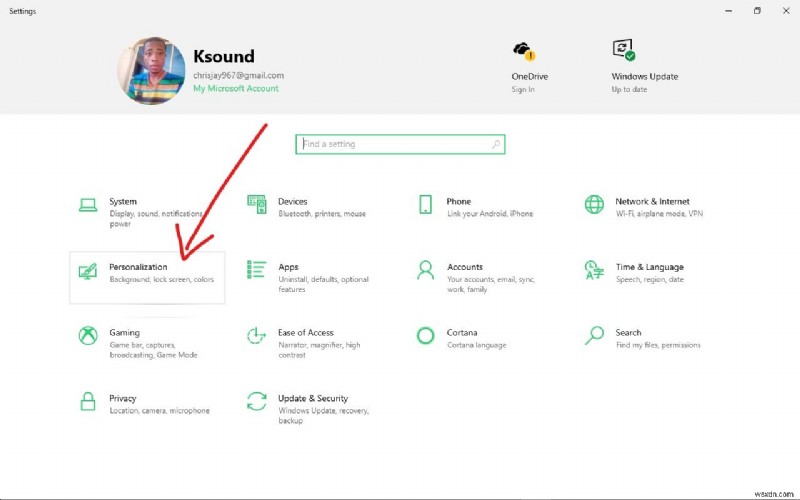
Task: Click Network & Internet title text
Action: [x=652, y=202]
